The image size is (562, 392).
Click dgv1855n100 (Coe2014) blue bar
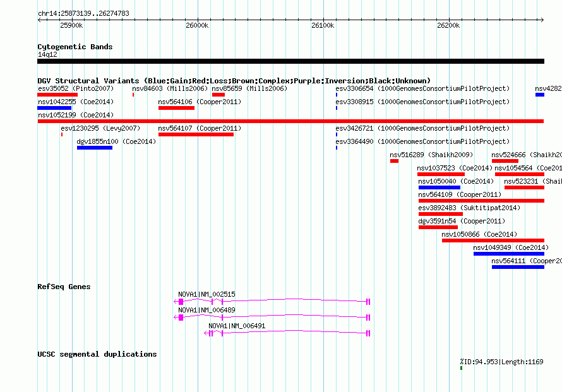click(95, 148)
